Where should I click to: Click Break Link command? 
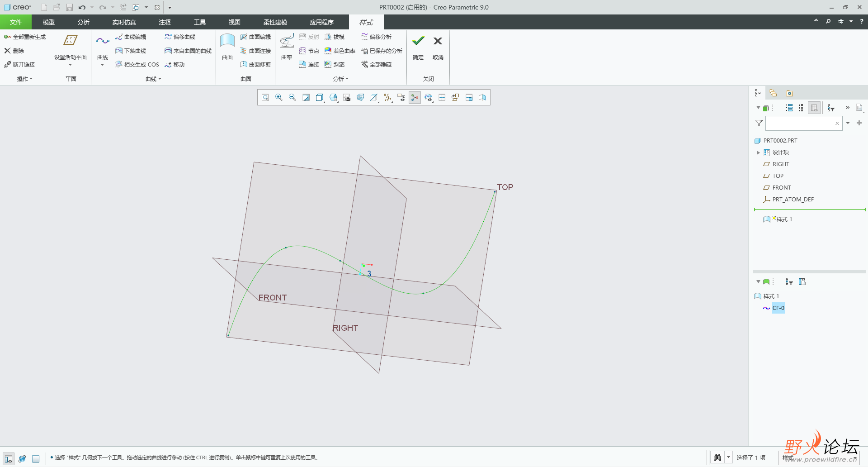(x=19, y=65)
